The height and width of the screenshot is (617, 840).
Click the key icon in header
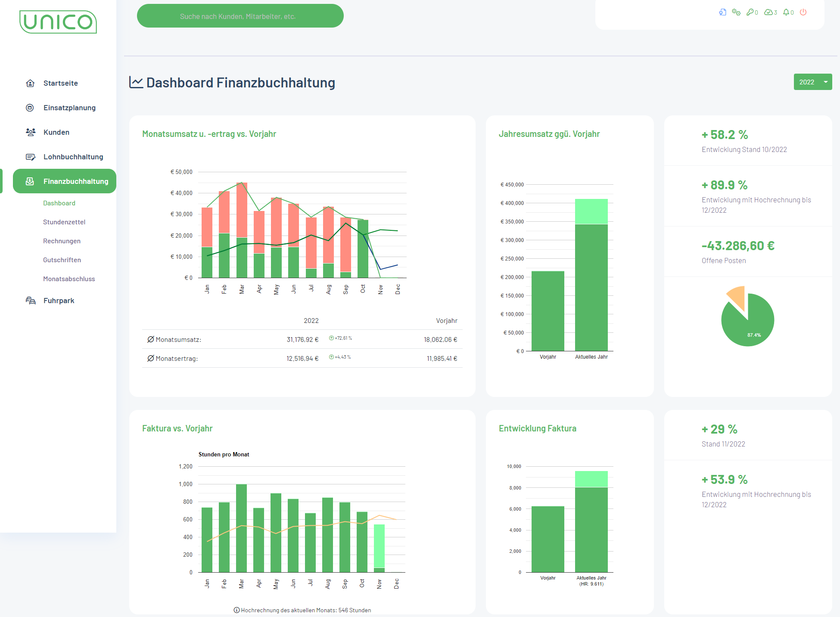point(750,12)
